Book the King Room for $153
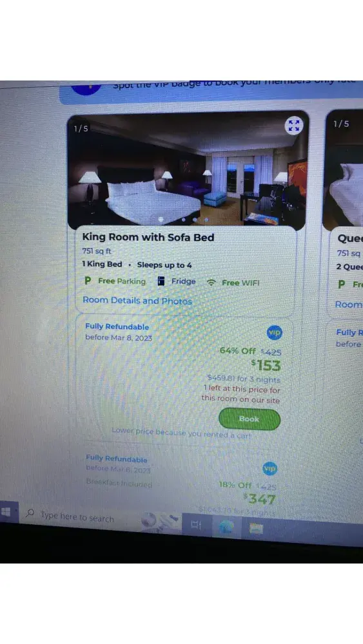The image size is (363, 644). pyautogui.click(x=250, y=419)
